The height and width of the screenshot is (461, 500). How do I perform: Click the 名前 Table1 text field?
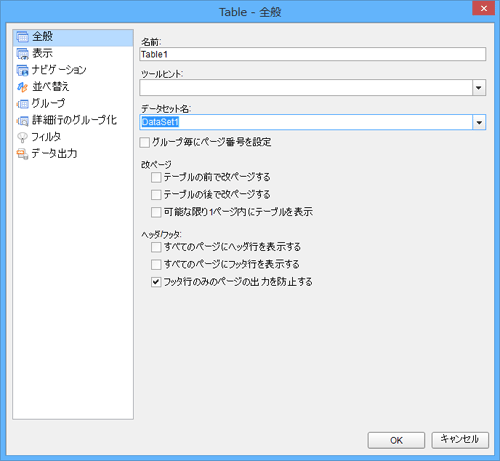click(313, 54)
